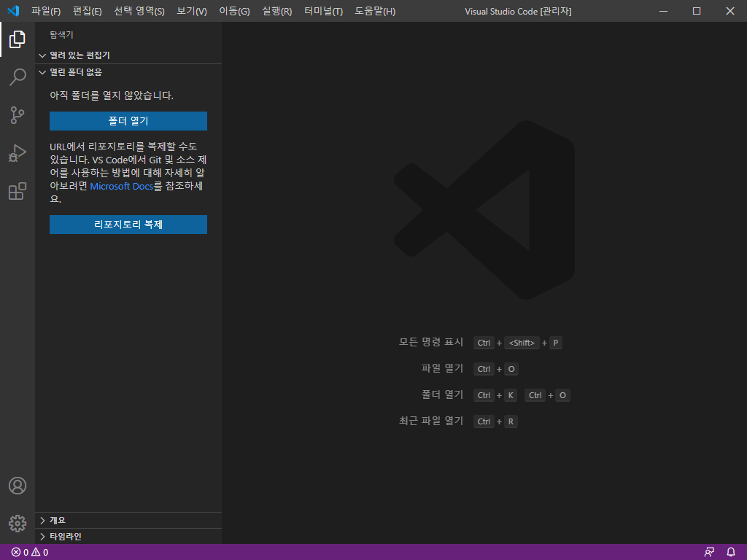Open notifications bell in status bar

(x=731, y=553)
